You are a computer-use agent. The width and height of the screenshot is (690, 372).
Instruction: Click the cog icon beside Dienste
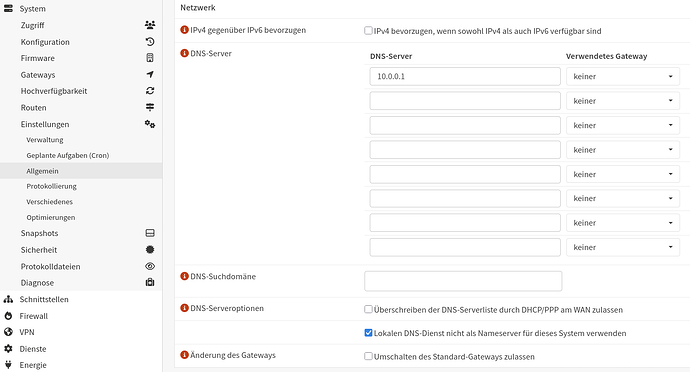tap(8, 349)
